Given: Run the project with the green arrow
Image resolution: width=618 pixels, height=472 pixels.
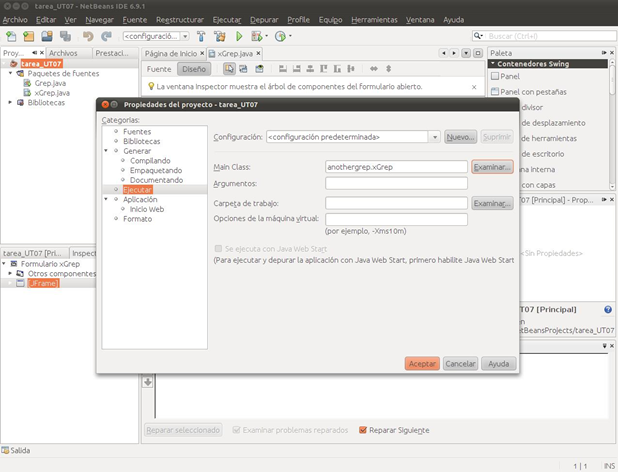Looking at the screenshot, I should pyautogui.click(x=239, y=36).
